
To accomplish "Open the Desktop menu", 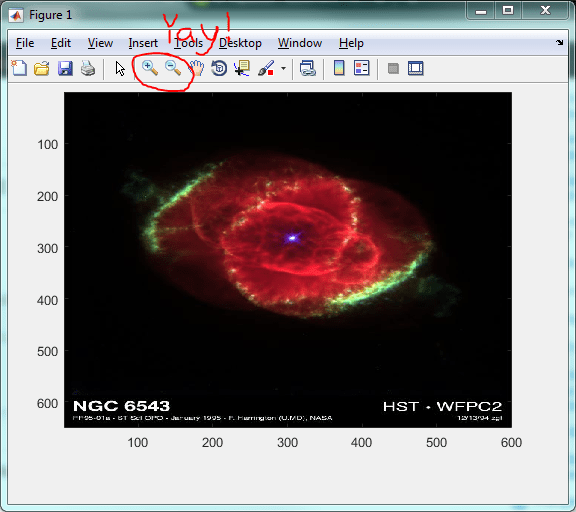I will (x=240, y=43).
